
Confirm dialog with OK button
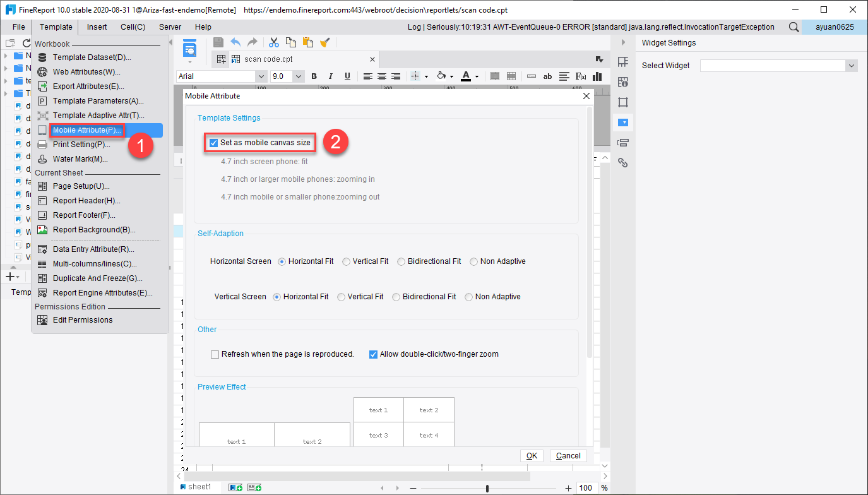pyautogui.click(x=532, y=456)
